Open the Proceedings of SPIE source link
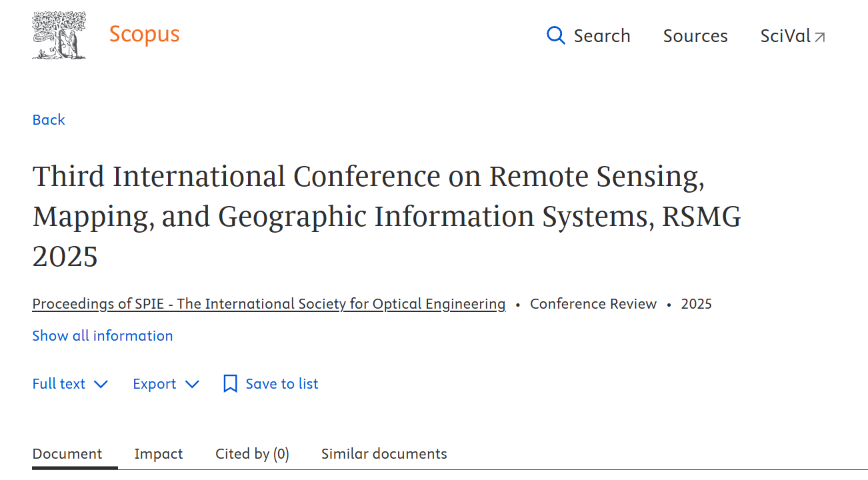 269,304
